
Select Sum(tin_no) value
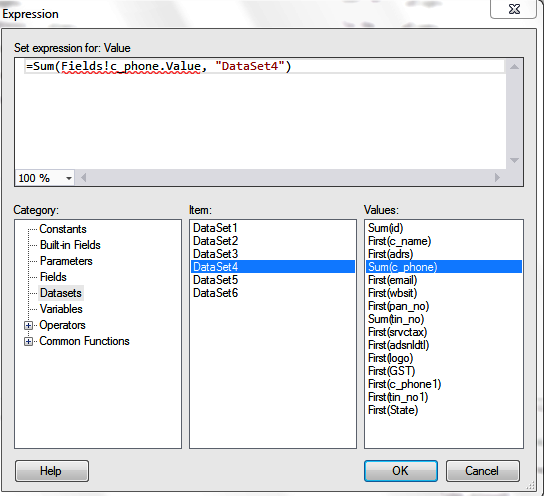coord(444,319)
